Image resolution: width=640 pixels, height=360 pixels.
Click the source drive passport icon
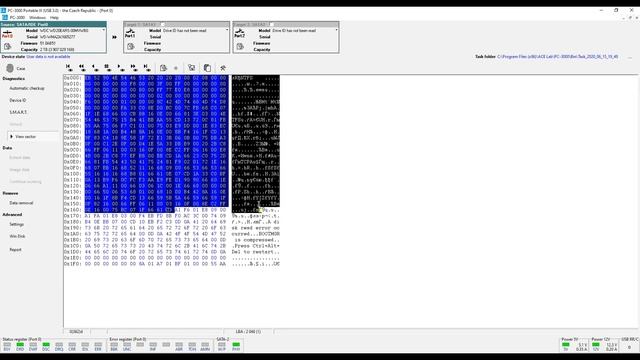click(7, 47)
